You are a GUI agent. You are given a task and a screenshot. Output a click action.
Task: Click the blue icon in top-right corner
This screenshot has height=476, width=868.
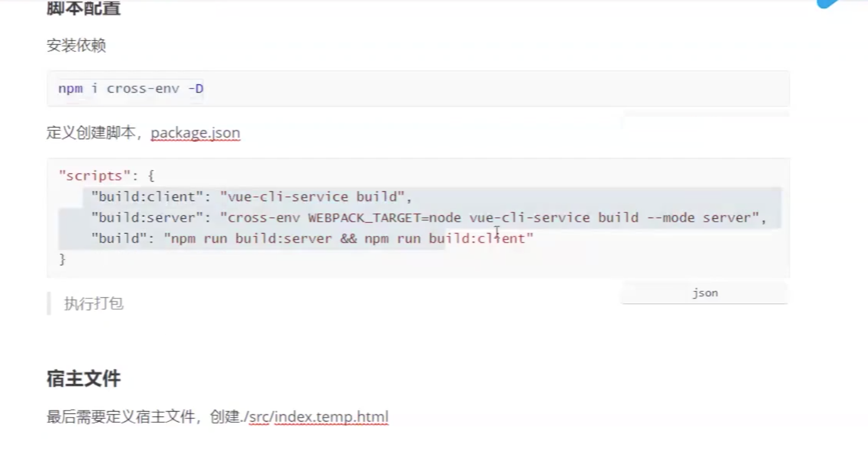point(828,3)
